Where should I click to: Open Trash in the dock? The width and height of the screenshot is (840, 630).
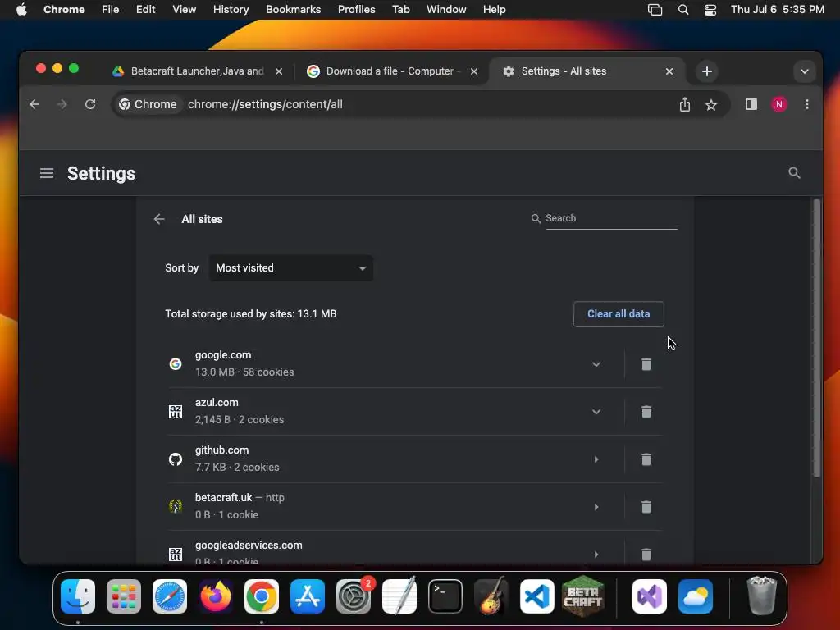pos(761,596)
